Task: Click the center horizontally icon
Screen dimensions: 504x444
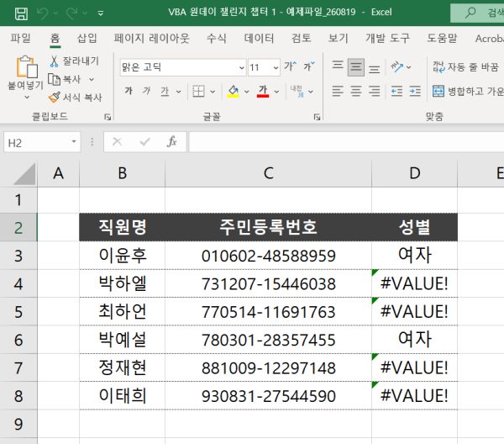Action: click(356, 92)
